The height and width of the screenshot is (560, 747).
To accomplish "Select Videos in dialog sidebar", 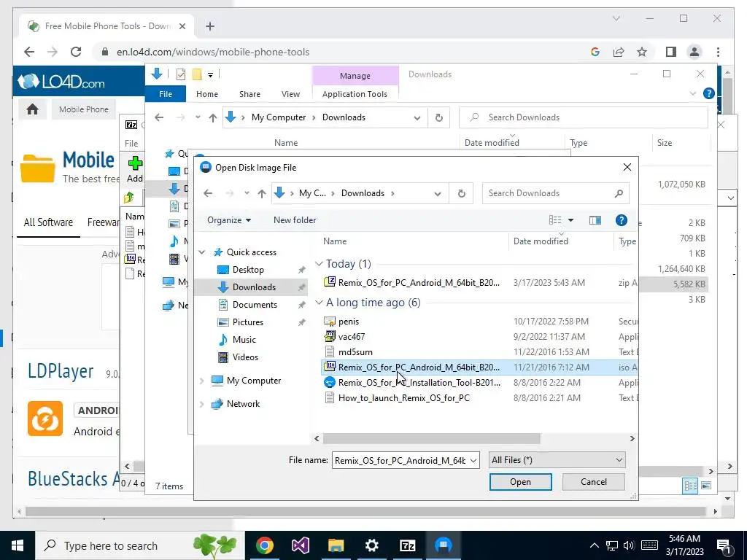I will [245, 357].
